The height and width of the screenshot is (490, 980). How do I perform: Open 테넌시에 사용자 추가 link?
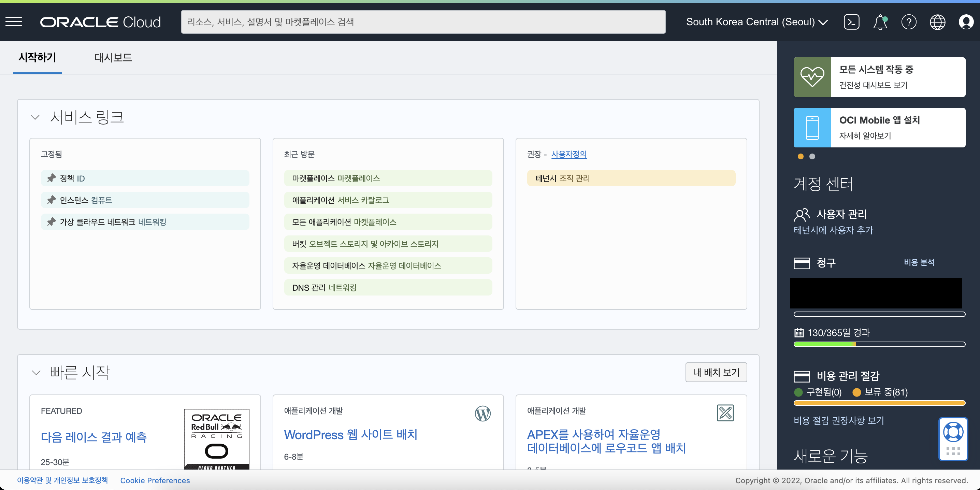(x=833, y=230)
